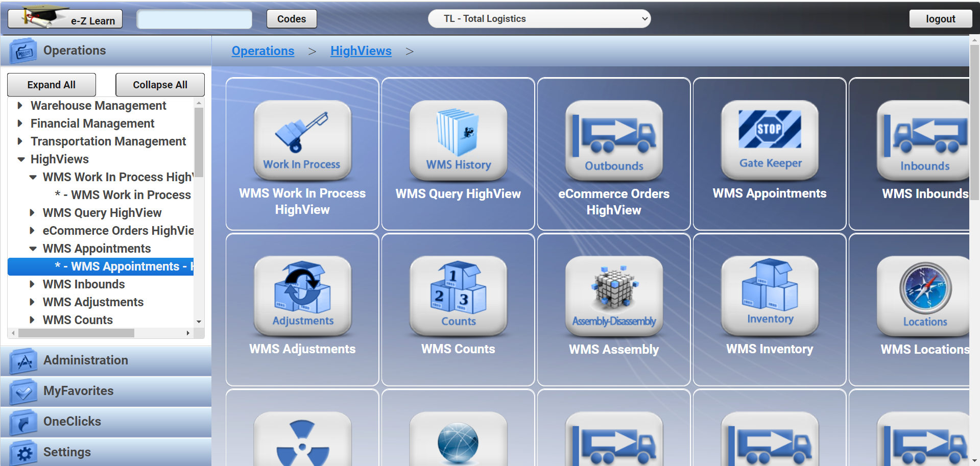This screenshot has height=466, width=980.
Task: Open the OneClicks section
Action: (71, 421)
